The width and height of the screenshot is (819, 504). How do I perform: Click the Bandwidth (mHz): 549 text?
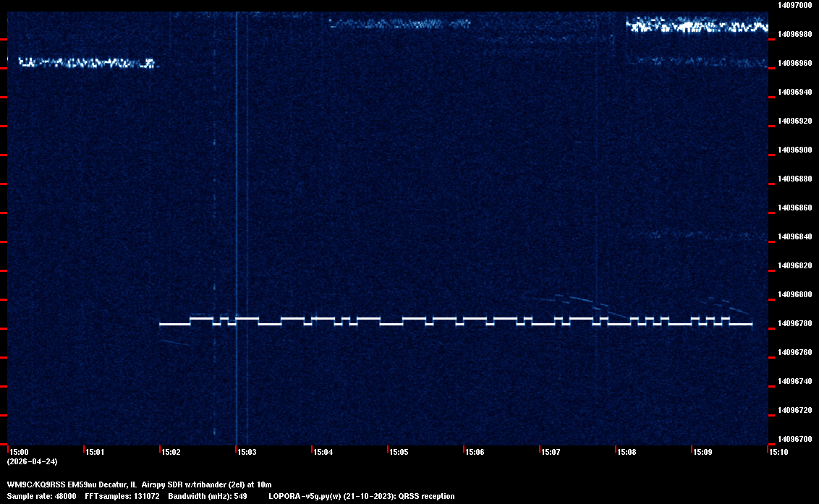(208, 496)
